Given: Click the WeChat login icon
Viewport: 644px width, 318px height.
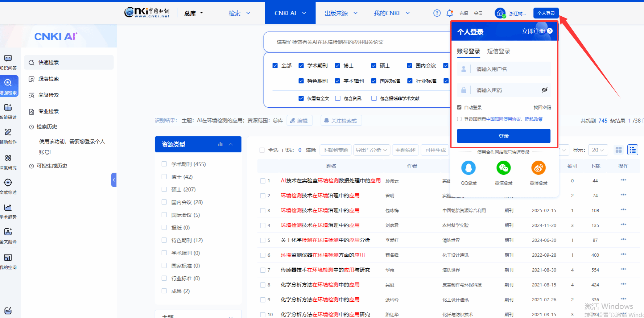Looking at the screenshot, I should [x=503, y=168].
